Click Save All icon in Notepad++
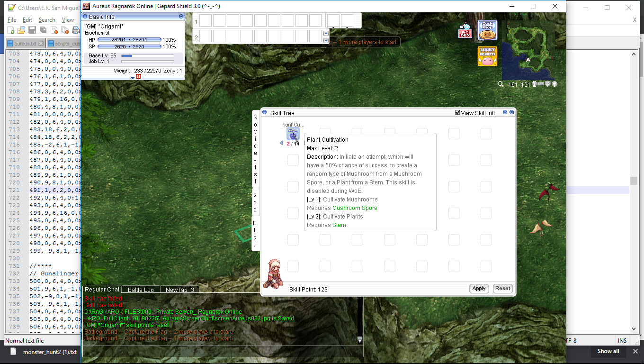Image resolution: width=644 pixels, height=364 pixels. (43, 30)
